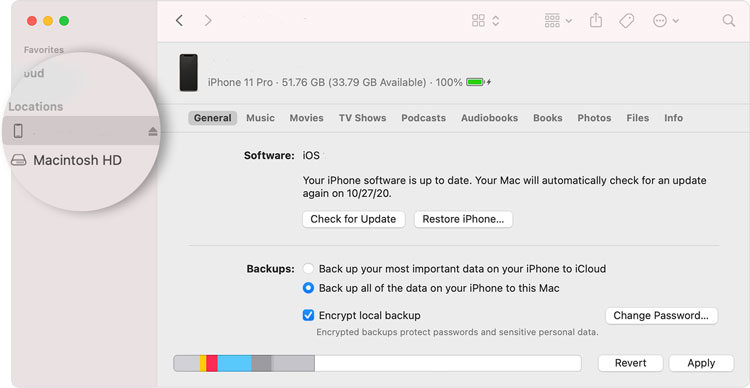This screenshot has height=388, width=750.
Task: Click the Locations sidebar heading
Action: pyautogui.click(x=36, y=107)
